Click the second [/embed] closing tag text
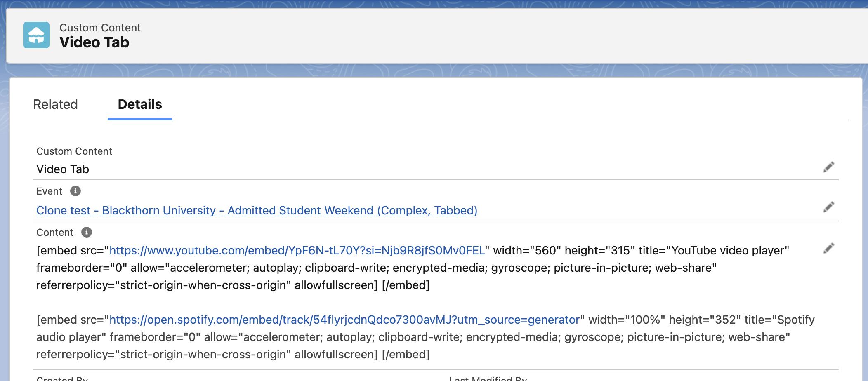 click(x=406, y=354)
